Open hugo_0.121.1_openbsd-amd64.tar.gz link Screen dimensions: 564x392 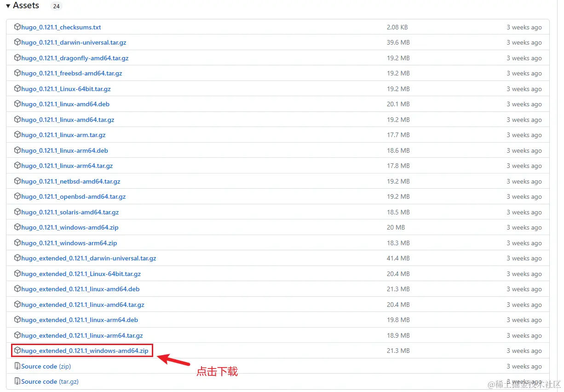[74, 196]
